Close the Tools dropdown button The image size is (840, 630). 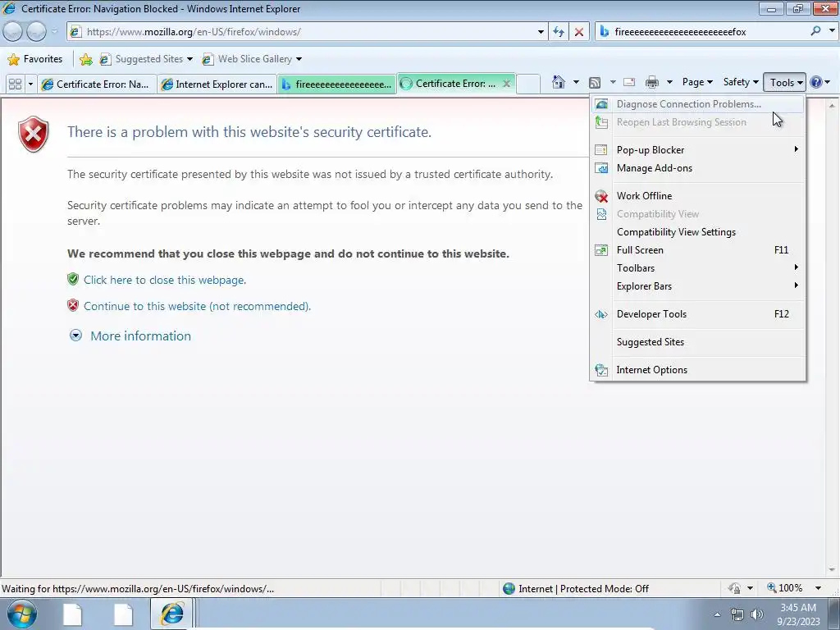(x=784, y=83)
